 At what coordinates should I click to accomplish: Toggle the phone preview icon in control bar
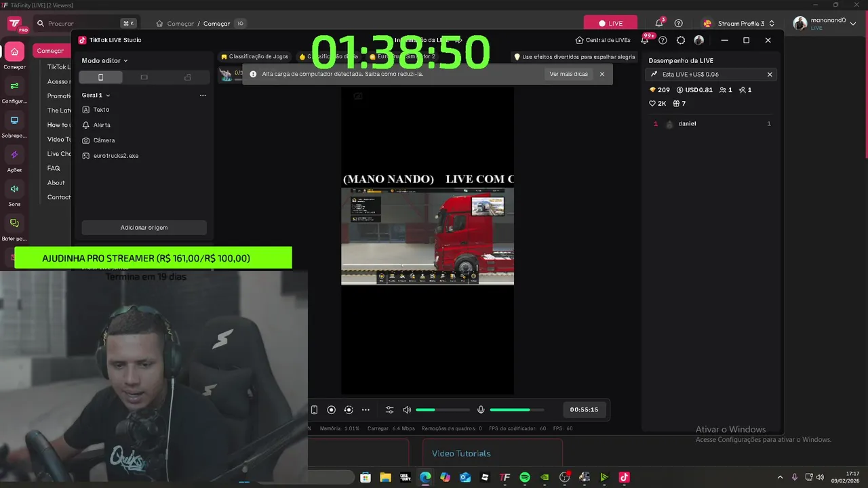tap(314, 410)
